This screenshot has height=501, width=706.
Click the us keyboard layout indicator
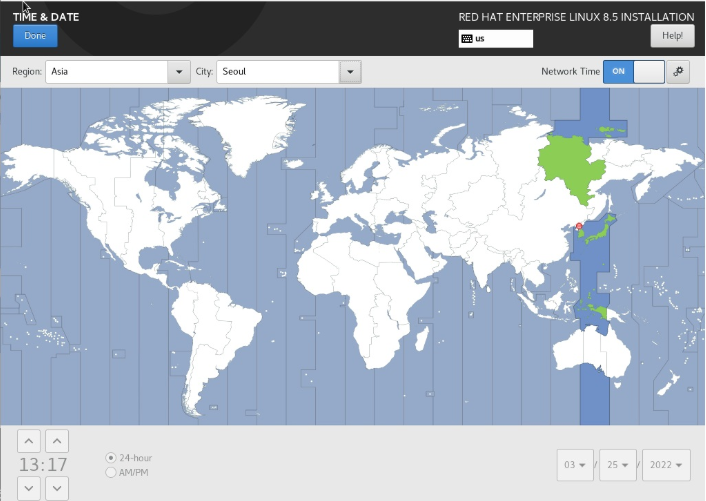(496, 39)
